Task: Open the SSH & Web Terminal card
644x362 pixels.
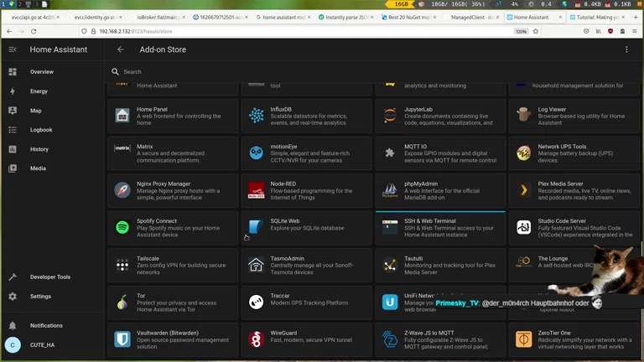Action: coord(440,228)
